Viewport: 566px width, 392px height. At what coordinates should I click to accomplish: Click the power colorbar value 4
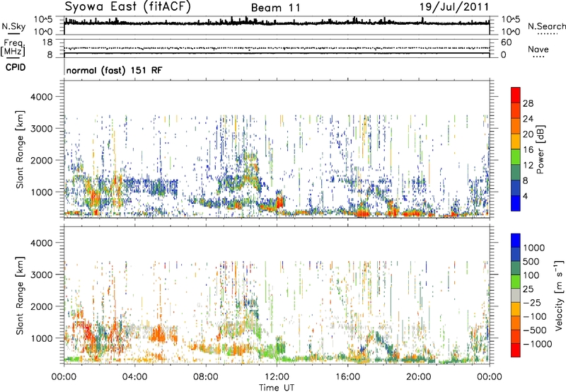point(525,196)
